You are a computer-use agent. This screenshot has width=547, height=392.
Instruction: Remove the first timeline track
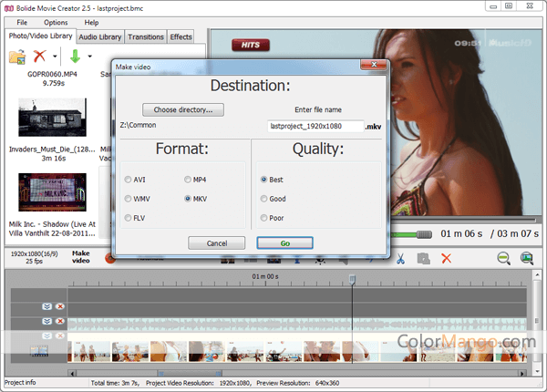click(59, 306)
